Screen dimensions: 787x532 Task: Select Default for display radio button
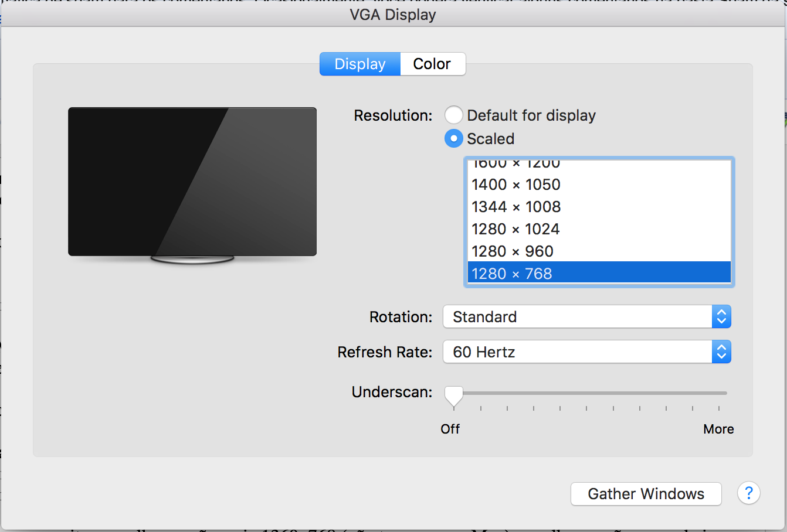point(454,115)
